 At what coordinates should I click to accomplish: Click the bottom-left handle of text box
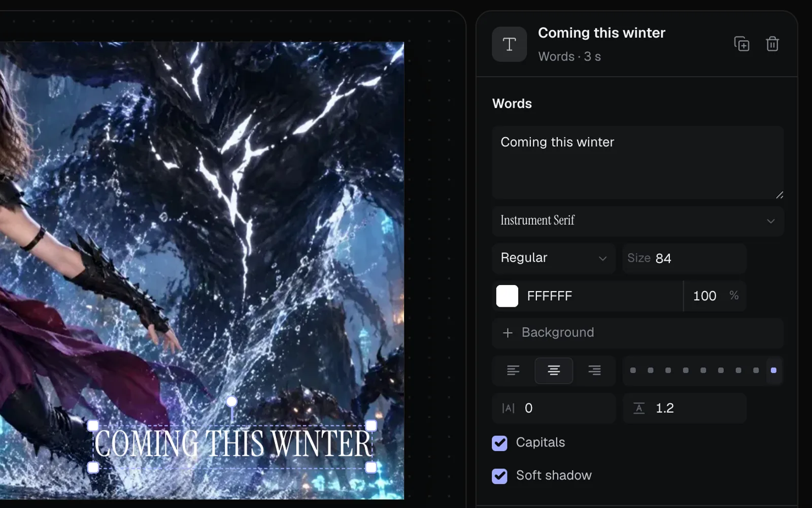[93, 467]
